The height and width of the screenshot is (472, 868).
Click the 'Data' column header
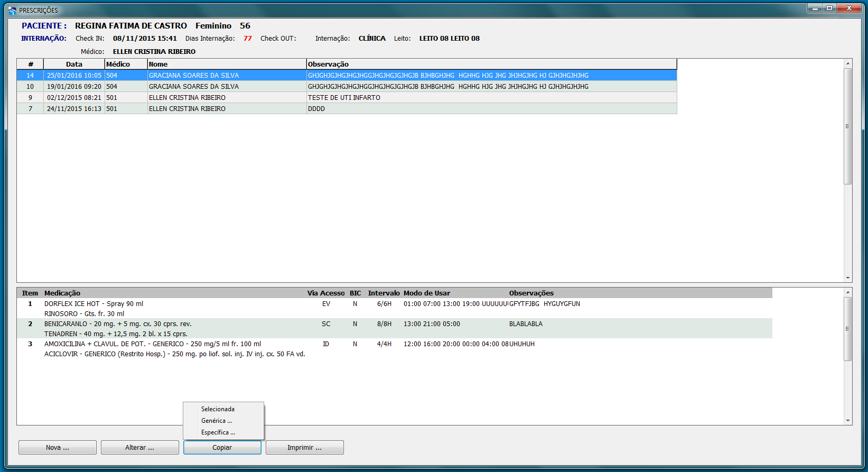(74, 64)
